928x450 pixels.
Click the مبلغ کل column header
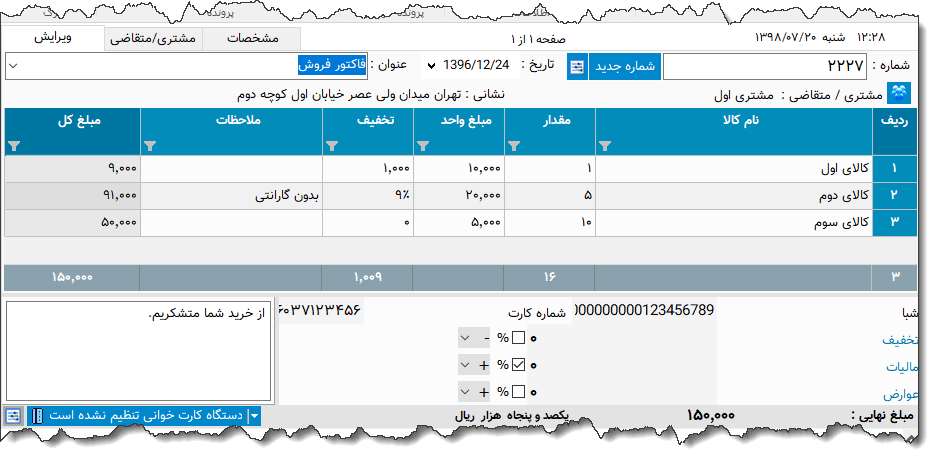click(72, 131)
